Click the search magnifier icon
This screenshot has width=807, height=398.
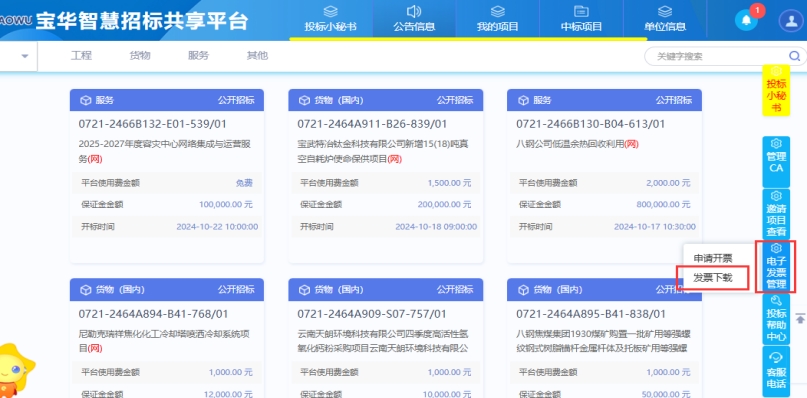pyautogui.click(x=794, y=56)
